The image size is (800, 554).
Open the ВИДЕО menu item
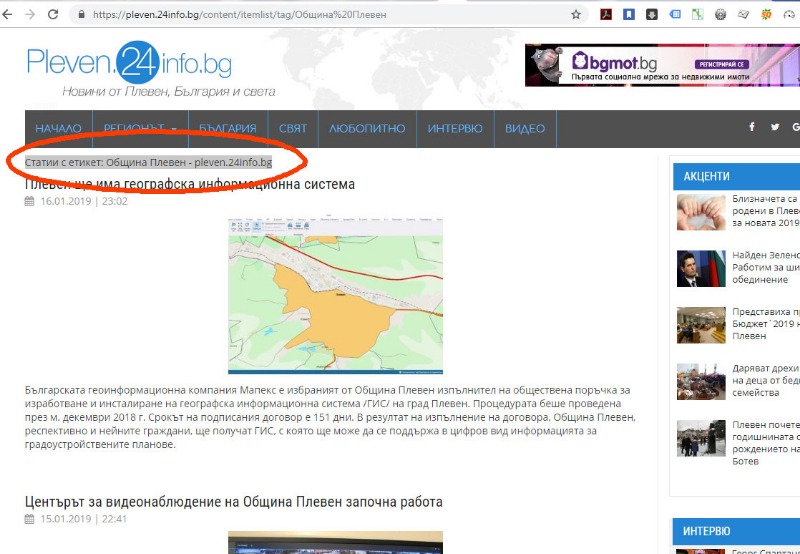pos(525,129)
